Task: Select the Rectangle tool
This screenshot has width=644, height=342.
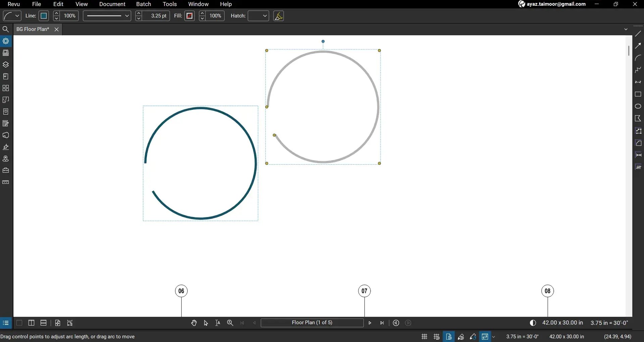Action: click(x=638, y=94)
